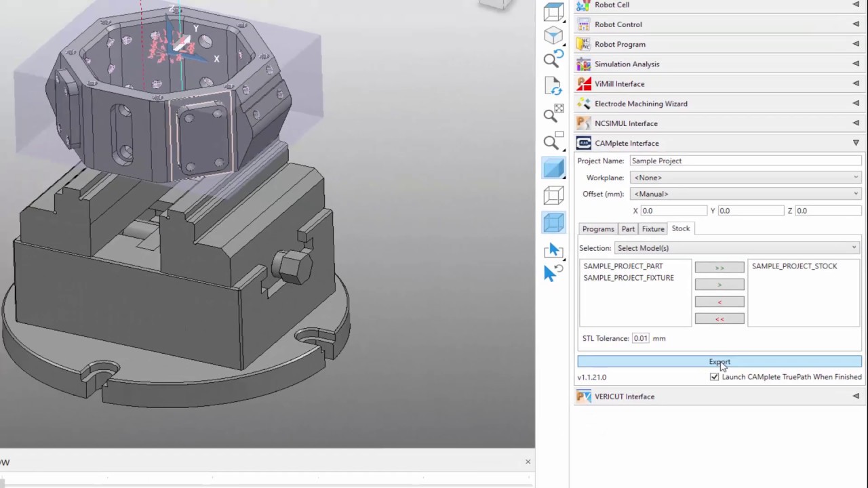Viewport: 868px width, 488px height.
Task: Click the Robot Program panel icon
Action: pyautogui.click(x=583, y=44)
